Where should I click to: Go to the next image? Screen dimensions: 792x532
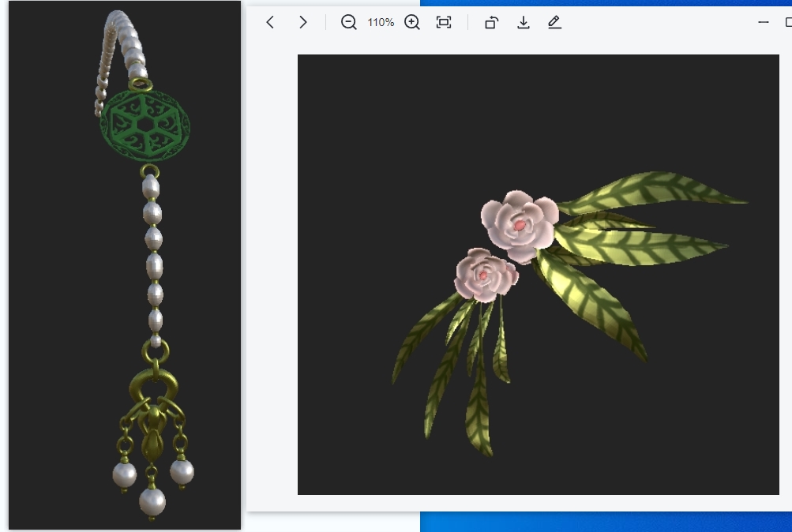click(303, 22)
